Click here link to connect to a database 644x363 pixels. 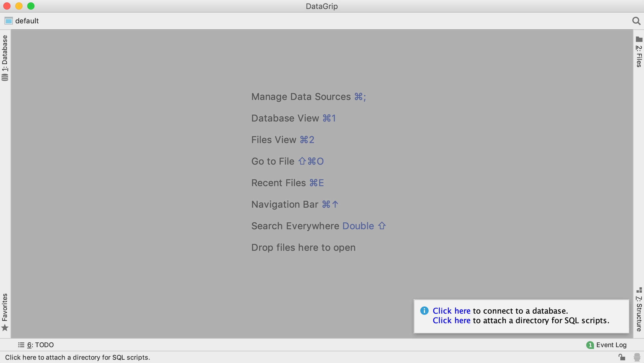(451, 311)
